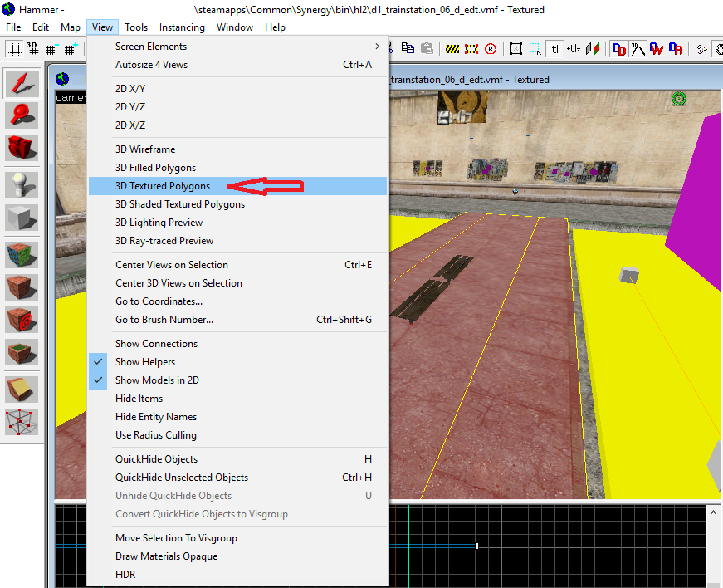723x588 pixels.
Task: Choose the red Camera tool
Action: pos(22,148)
